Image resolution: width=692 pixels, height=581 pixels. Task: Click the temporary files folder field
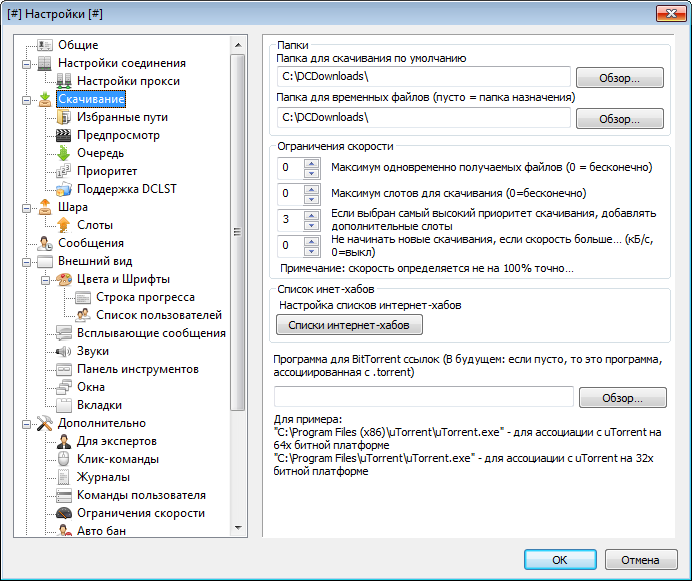[x=424, y=118]
